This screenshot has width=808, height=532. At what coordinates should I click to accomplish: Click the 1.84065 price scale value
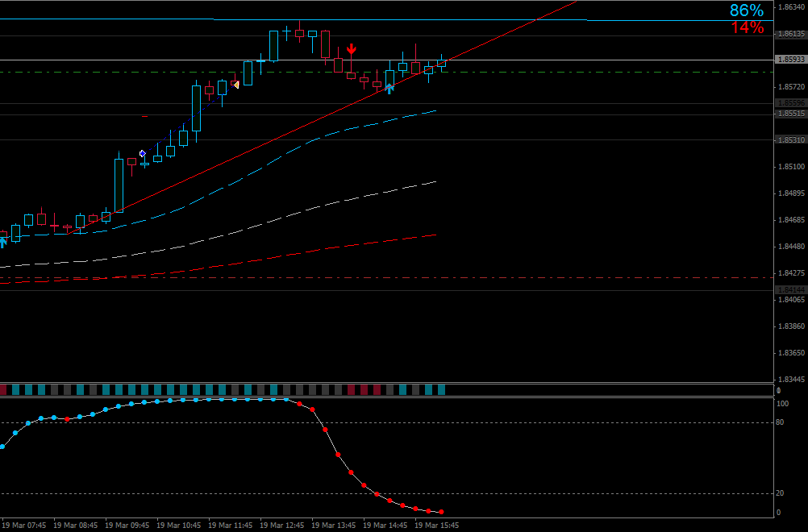[792, 300]
